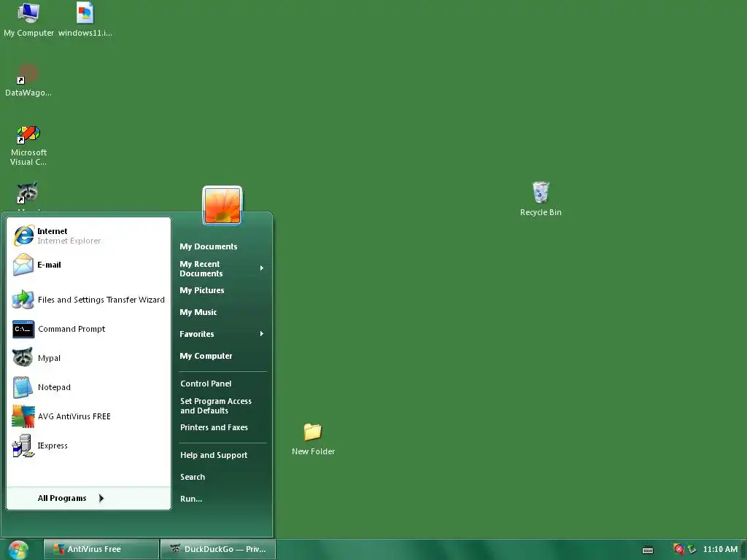Launch AVG AntiVirus FREE
The width and height of the screenshot is (747, 560).
coord(88,416)
